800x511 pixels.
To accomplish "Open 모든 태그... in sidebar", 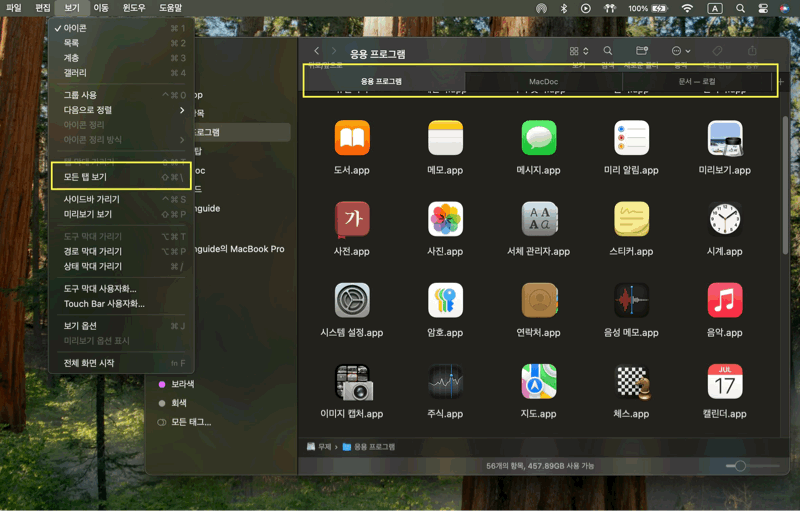I will point(184,422).
